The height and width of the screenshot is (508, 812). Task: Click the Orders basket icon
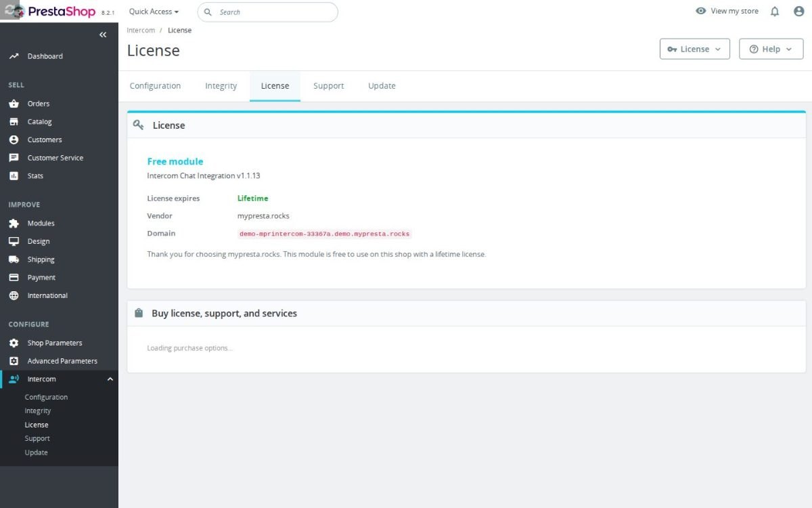coord(14,104)
